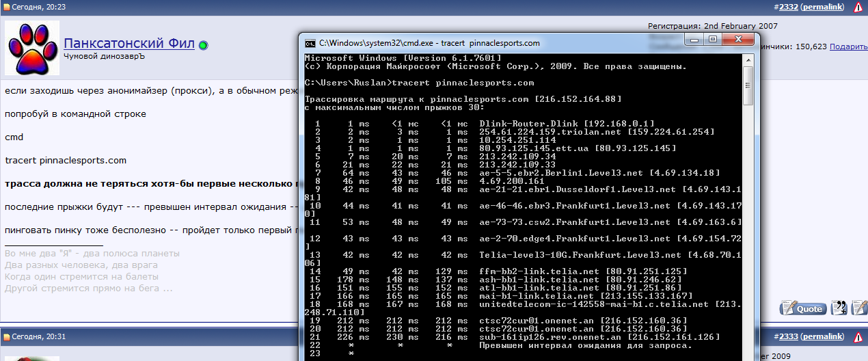Click the Подарить link
This screenshot has width=868, height=361.
[x=849, y=46]
